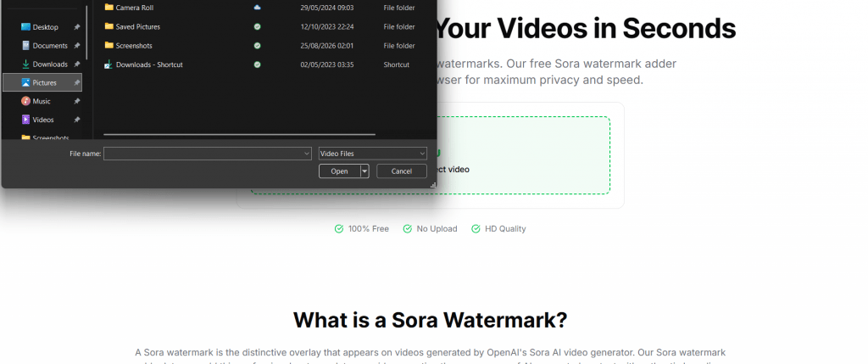Click the date 25/08/2026 02:01
The image size is (868, 364).
coord(327,46)
